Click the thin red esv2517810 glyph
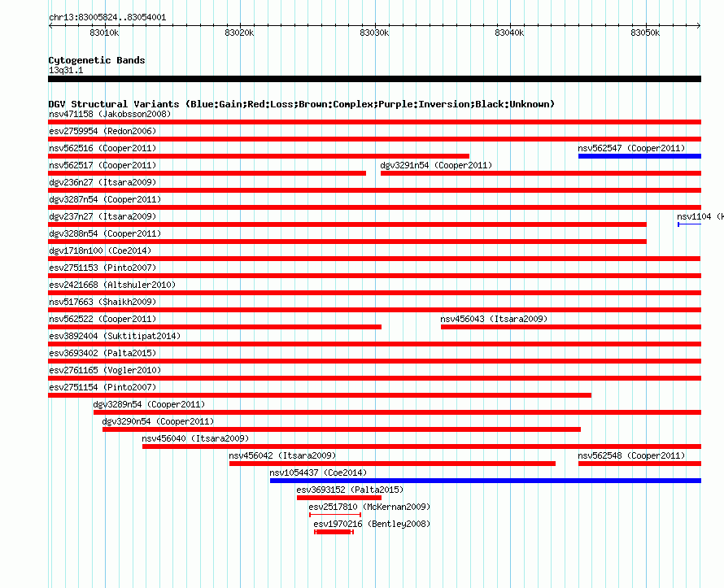 coord(335,515)
